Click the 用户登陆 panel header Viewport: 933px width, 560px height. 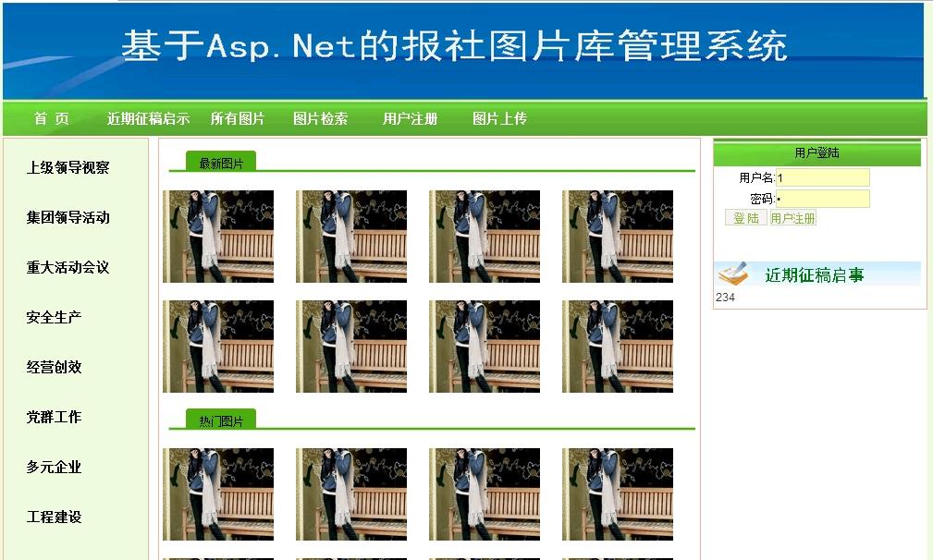(x=817, y=152)
